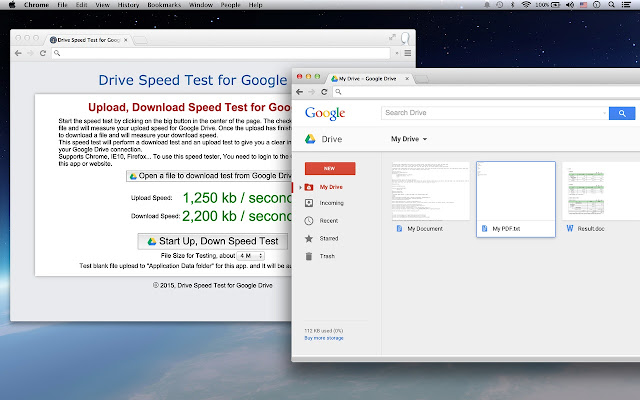Image resolution: width=640 pixels, height=400 pixels.
Task: Open the View menu
Action: click(x=102, y=5)
